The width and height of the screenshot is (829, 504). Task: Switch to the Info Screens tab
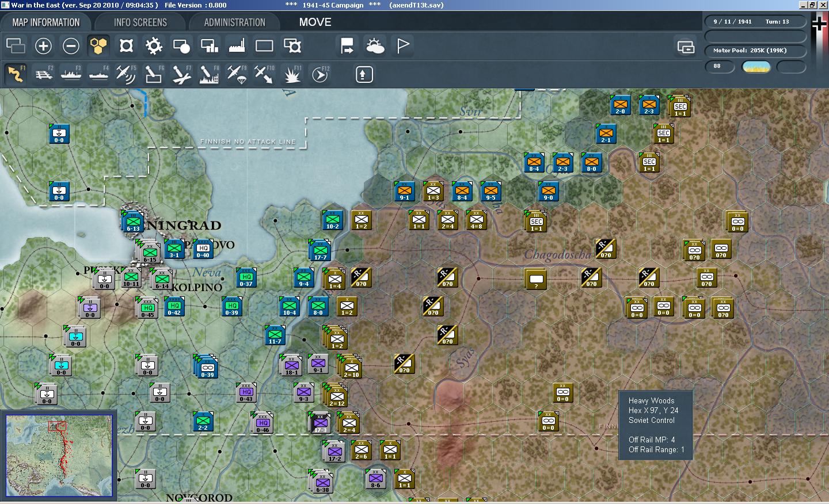pos(140,22)
